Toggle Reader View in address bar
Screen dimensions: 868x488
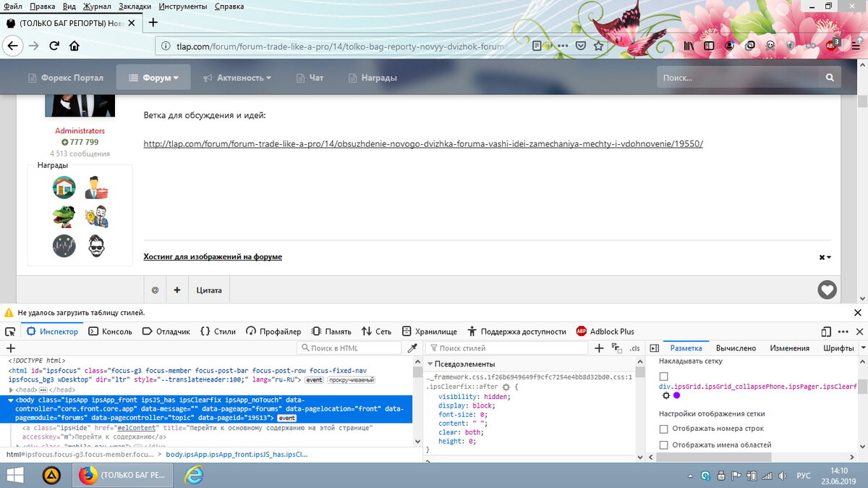[537, 46]
